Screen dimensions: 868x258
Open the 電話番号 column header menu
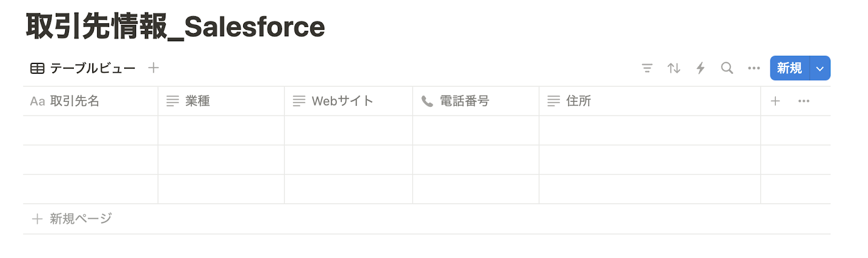[x=464, y=101]
